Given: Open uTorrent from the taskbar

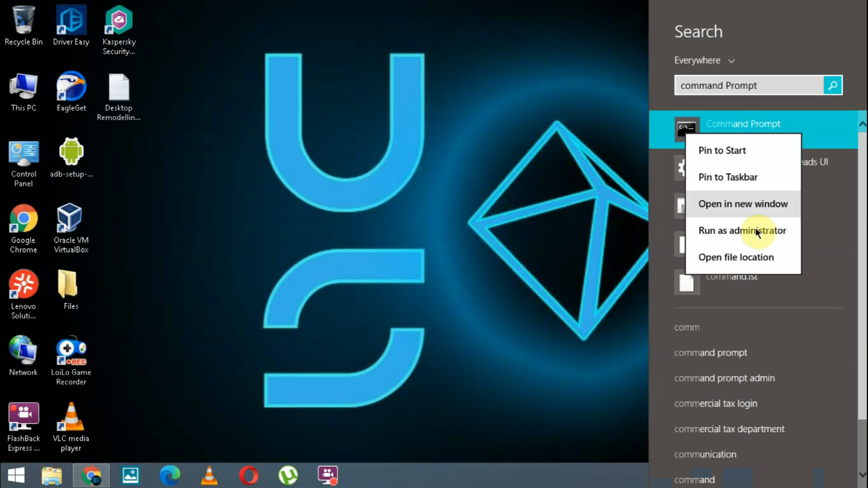Looking at the screenshot, I should (x=287, y=475).
